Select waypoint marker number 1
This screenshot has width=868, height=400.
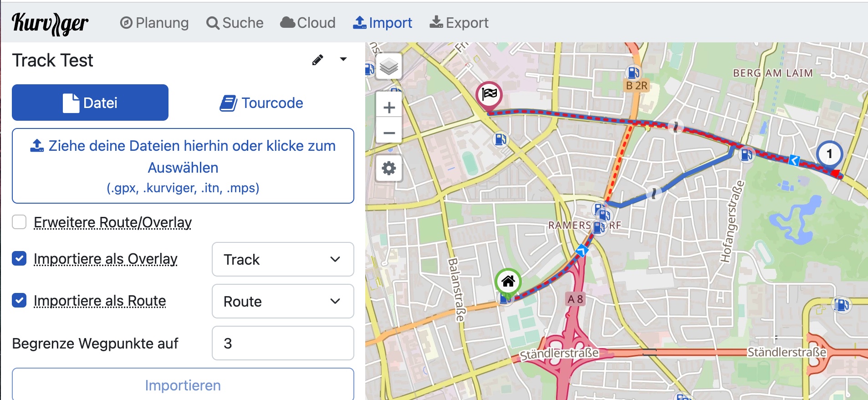[x=829, y=154]
